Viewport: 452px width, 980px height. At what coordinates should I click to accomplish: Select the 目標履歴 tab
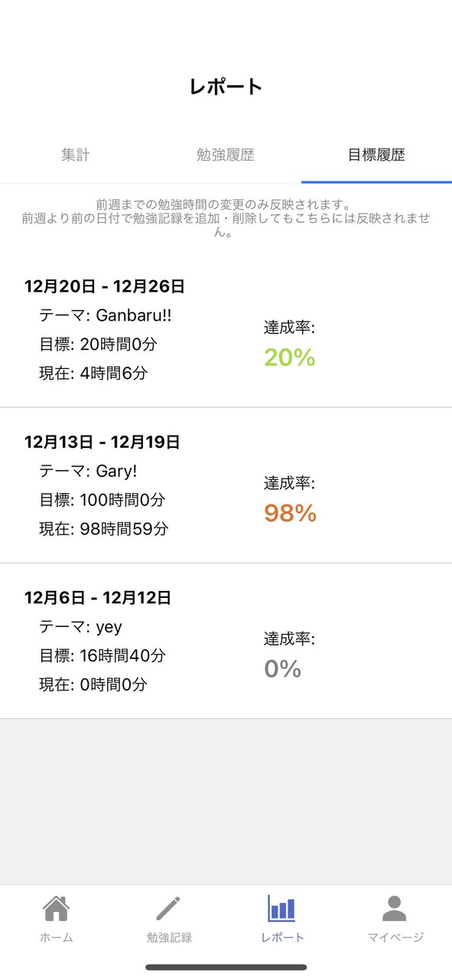coord(376,154)
